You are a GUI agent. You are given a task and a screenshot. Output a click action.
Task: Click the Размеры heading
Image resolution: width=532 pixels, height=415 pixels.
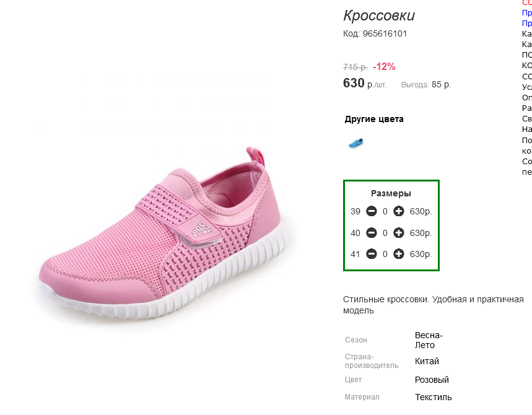click(391, 193)
